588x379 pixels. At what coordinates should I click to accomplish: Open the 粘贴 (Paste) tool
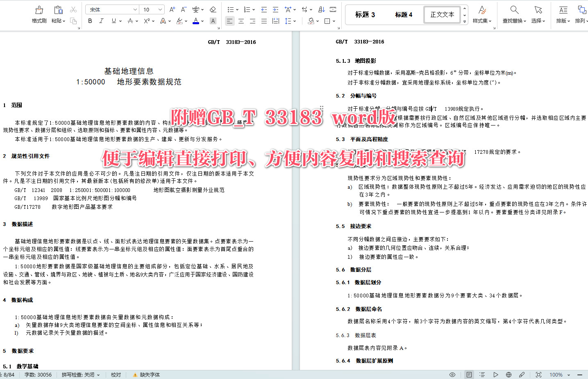tap(57, 14)
